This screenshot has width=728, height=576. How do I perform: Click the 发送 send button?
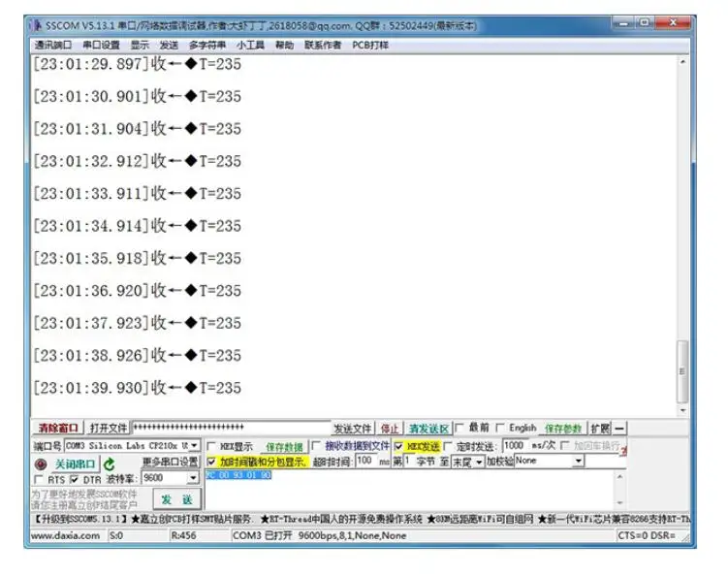pos(177,499)
